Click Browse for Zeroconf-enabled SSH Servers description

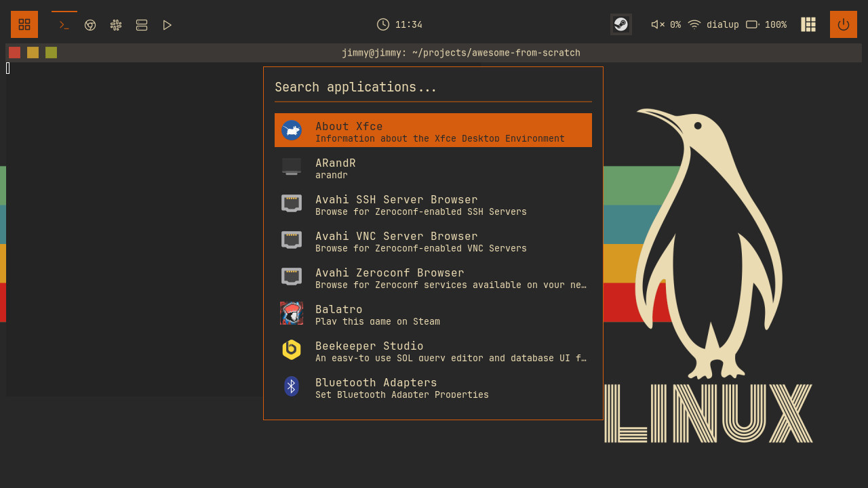click(x=421, y=211)
